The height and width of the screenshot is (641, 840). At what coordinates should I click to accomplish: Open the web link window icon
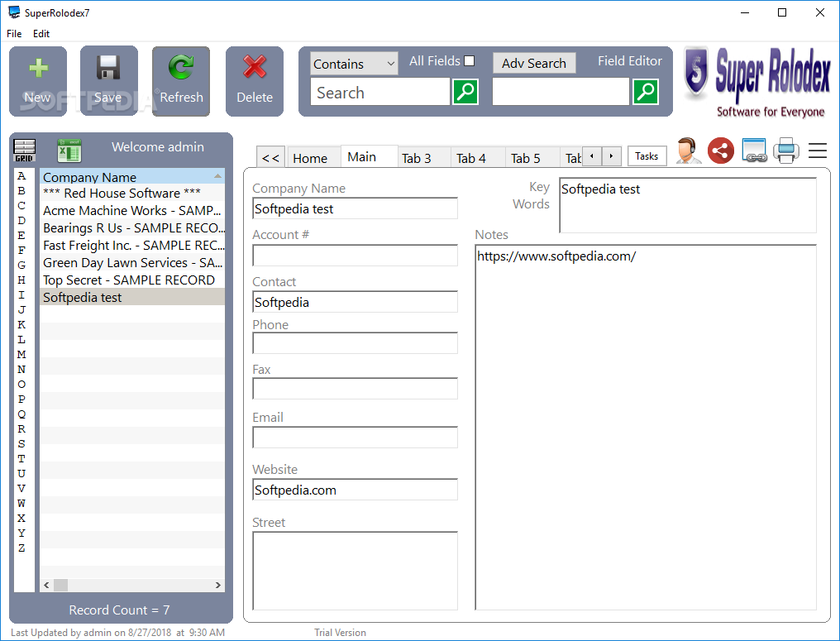(x=754, y=151)
